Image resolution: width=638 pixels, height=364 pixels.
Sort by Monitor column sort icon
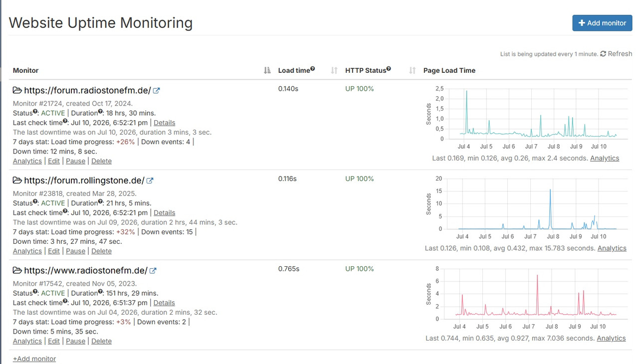(x=267, y=70)
